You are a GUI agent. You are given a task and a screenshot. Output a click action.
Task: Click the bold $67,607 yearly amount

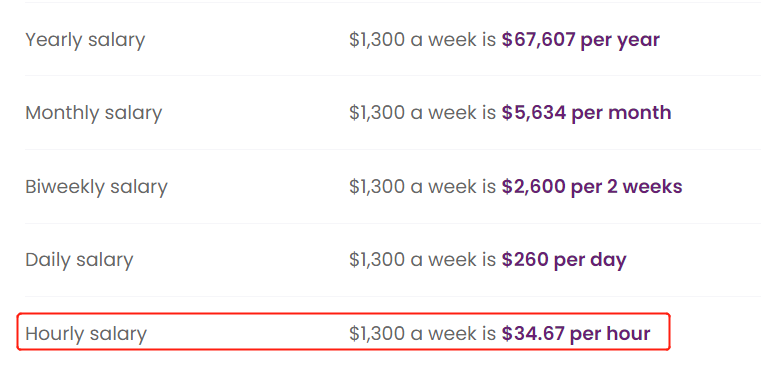tap(539, 40)
